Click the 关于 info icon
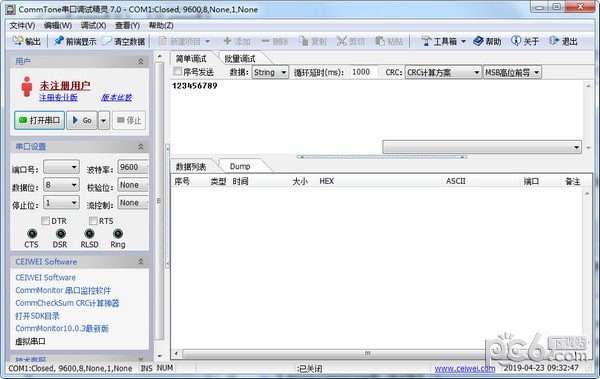 click(x=516, y=41)
